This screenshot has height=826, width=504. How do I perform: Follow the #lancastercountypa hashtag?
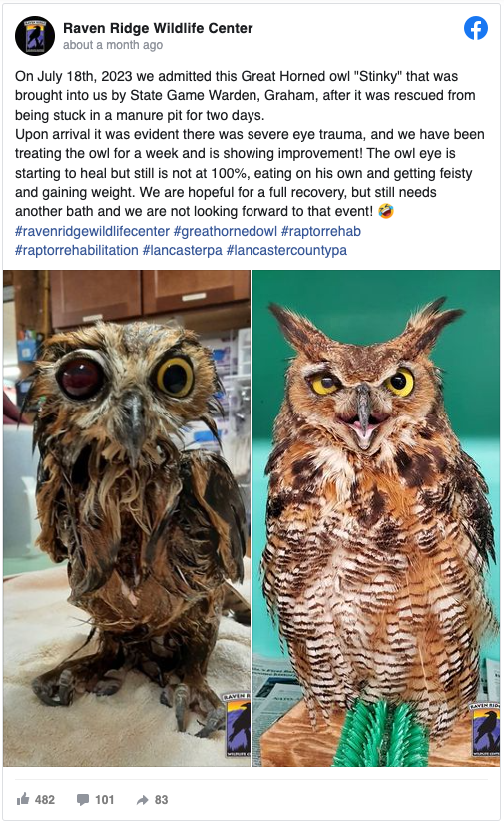[286, 250]
